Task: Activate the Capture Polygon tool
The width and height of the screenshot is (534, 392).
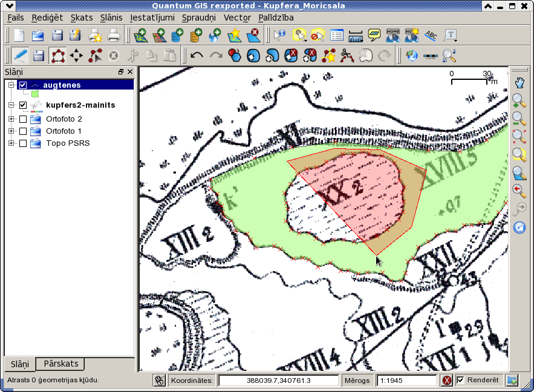Action: [57, 56]
